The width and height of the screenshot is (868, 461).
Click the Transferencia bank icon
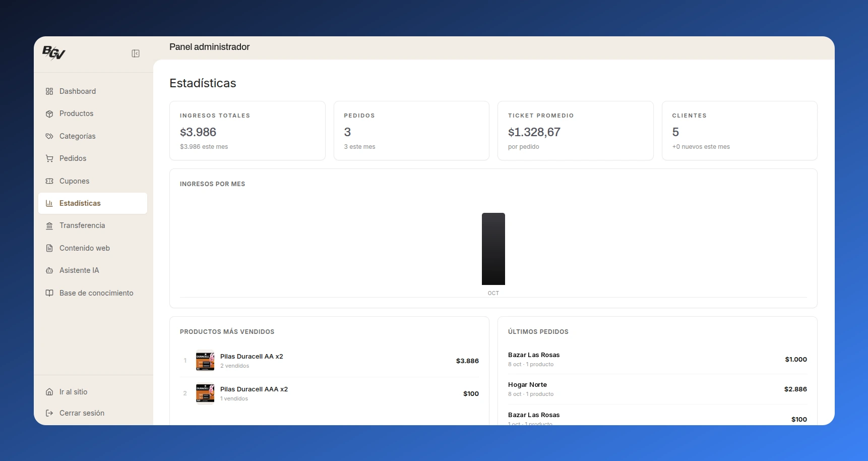coord(49,226)
